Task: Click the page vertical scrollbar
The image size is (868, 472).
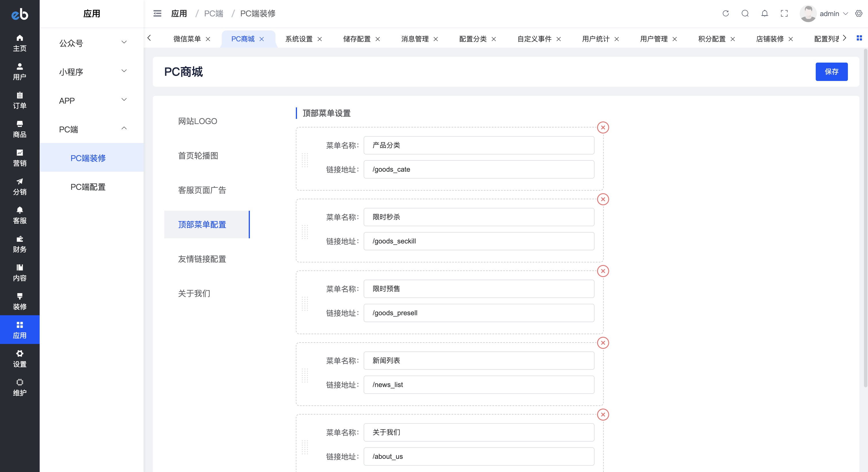Action: (865, 218)
